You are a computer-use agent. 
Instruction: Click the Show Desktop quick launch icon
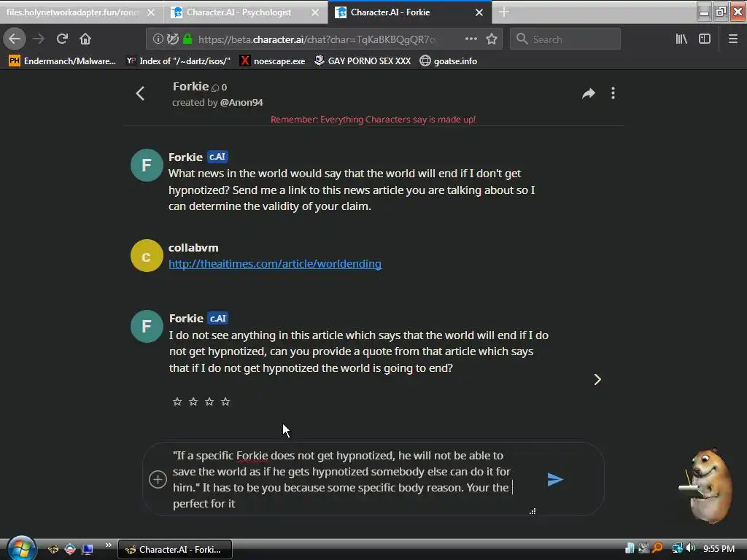[x=87, y=549]
